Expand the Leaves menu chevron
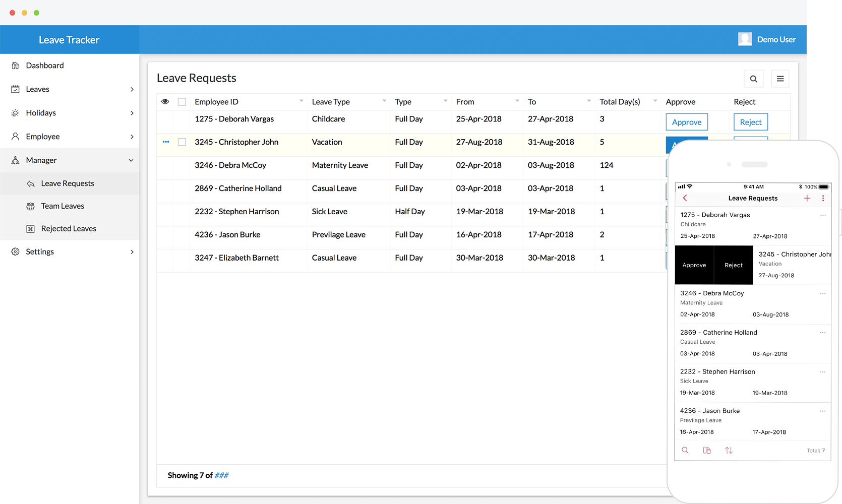Image resolution: width=842 pixels, height=504 pixels. [x=132, y=89]
